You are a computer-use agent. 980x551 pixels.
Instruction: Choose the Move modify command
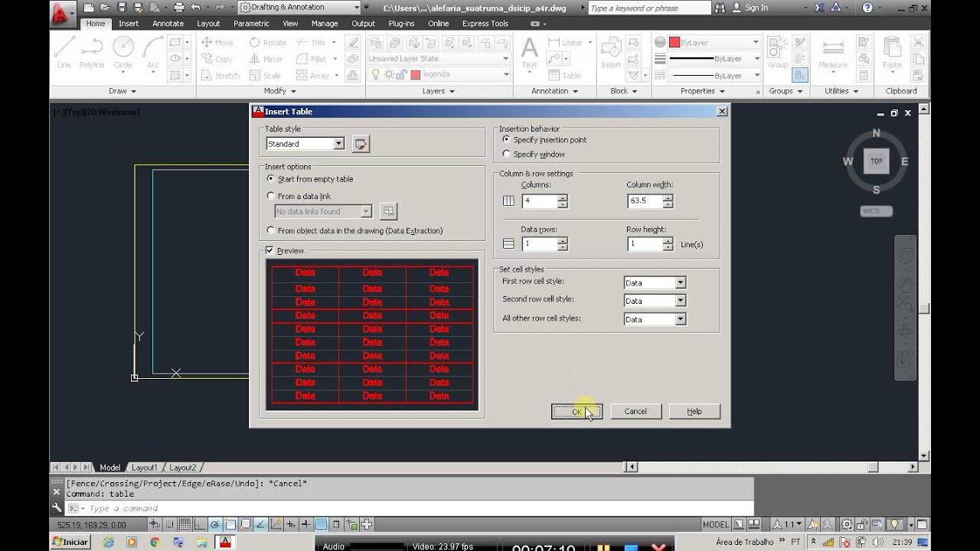(x=217, y=43)
